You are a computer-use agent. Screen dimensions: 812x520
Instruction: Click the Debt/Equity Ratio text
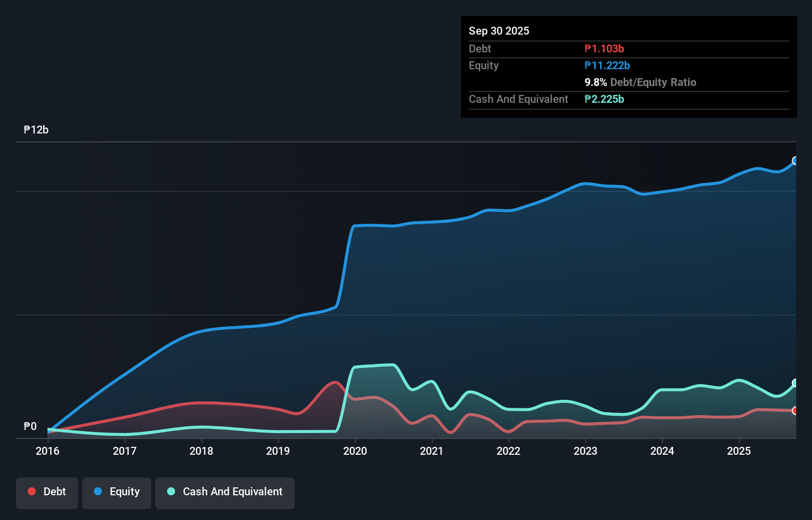[653, 83]
